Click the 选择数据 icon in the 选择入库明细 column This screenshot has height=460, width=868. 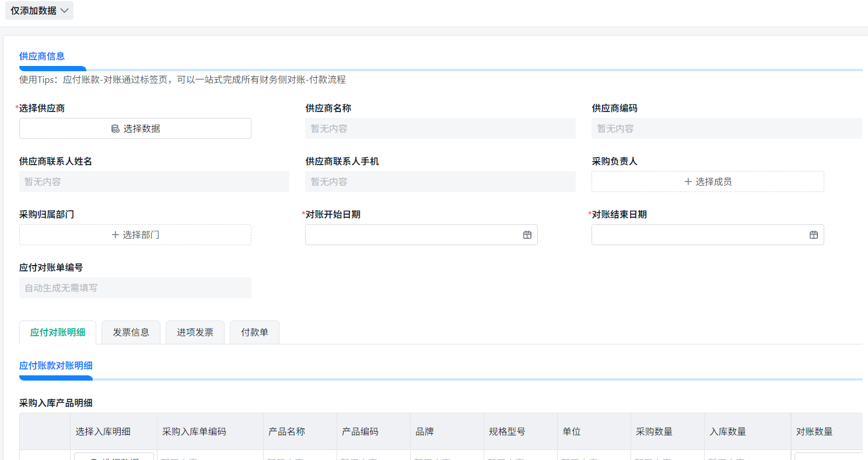point(94,458)
